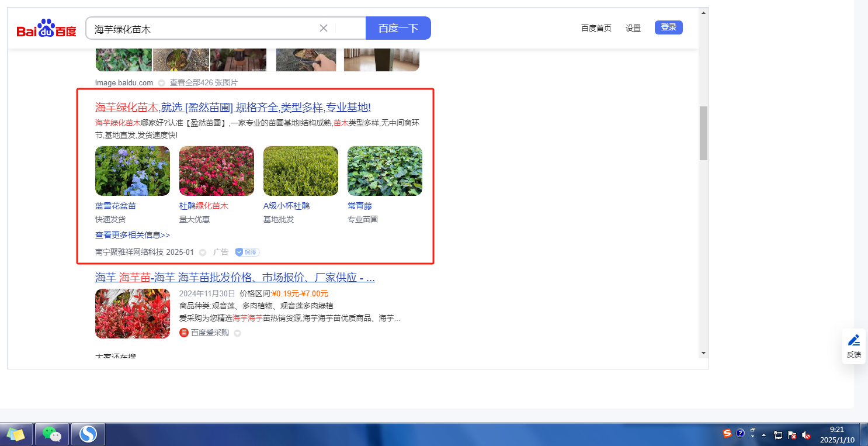Click the restore-window icon in the tray
The width and height of the screenshot is (868, 446).
753,430
